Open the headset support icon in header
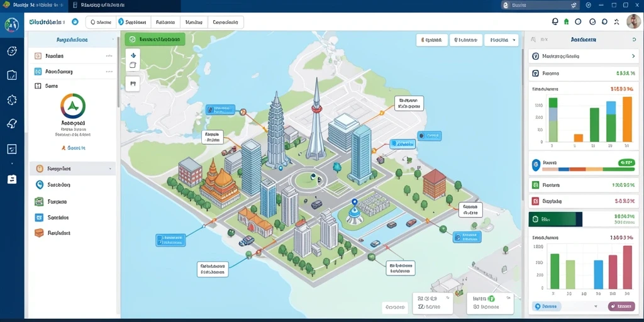644x322 pixels. point(555,22)
